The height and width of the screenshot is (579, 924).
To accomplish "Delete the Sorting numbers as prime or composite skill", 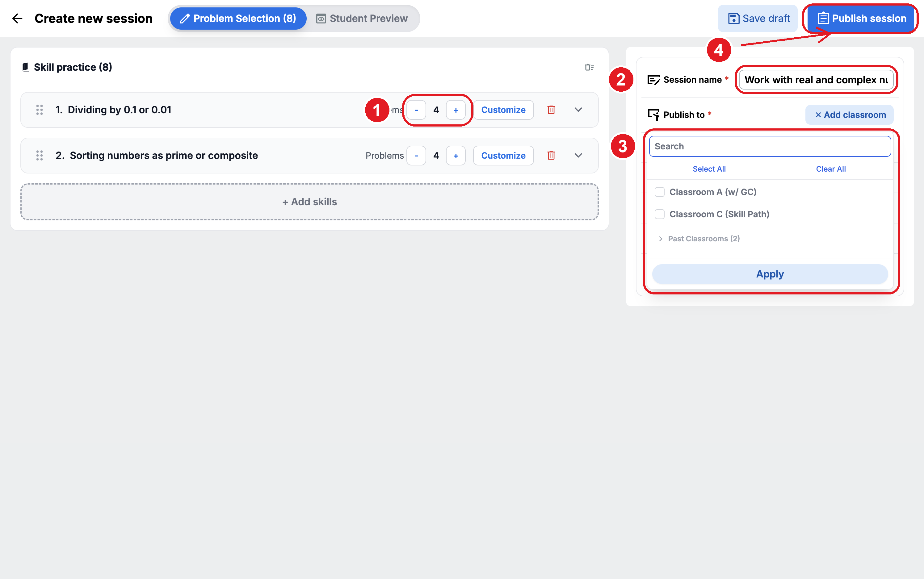I will click(x=551, y=156).
